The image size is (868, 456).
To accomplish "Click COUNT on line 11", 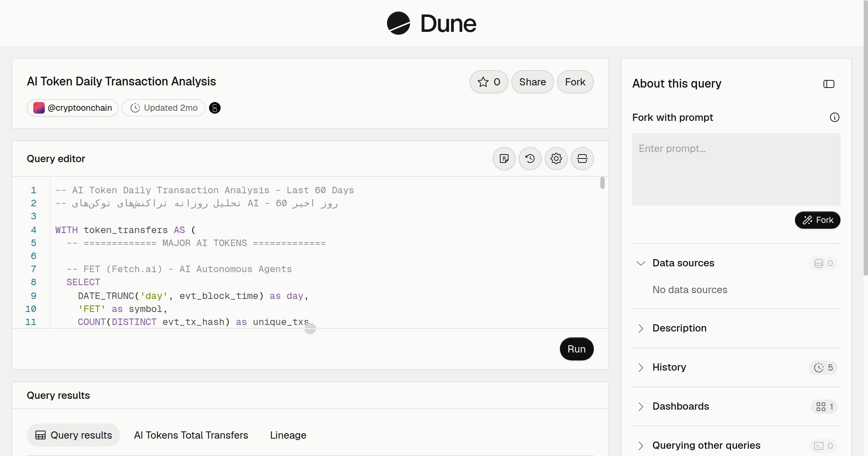I will pyautogui.click(x=92, y=322).
